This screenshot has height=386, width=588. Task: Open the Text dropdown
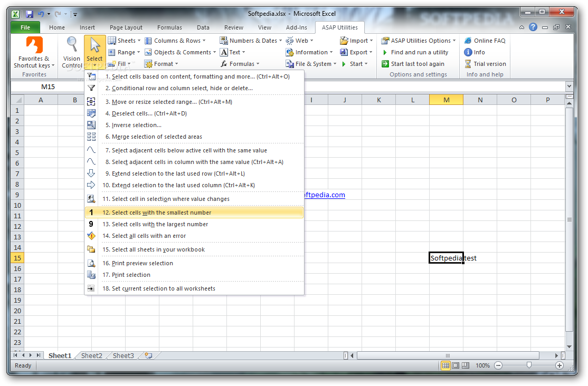(x=233, y=52)
